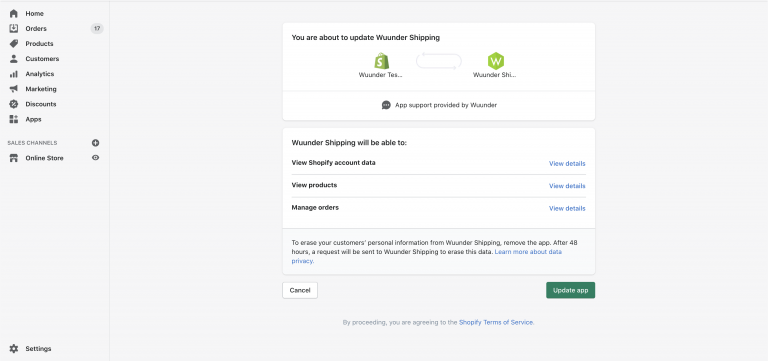Click the Analytics bar chart icon
This screenshot has height=361, width=768.
14,74
